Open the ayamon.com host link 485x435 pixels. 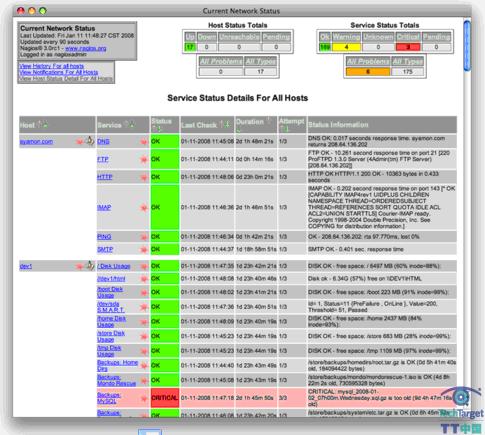(x=36, y=142)
